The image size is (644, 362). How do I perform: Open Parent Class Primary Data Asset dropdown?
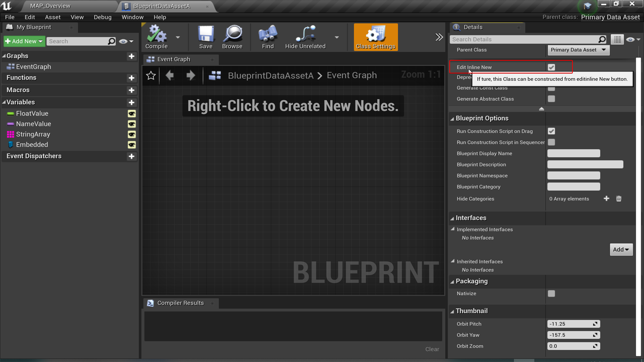578,50
